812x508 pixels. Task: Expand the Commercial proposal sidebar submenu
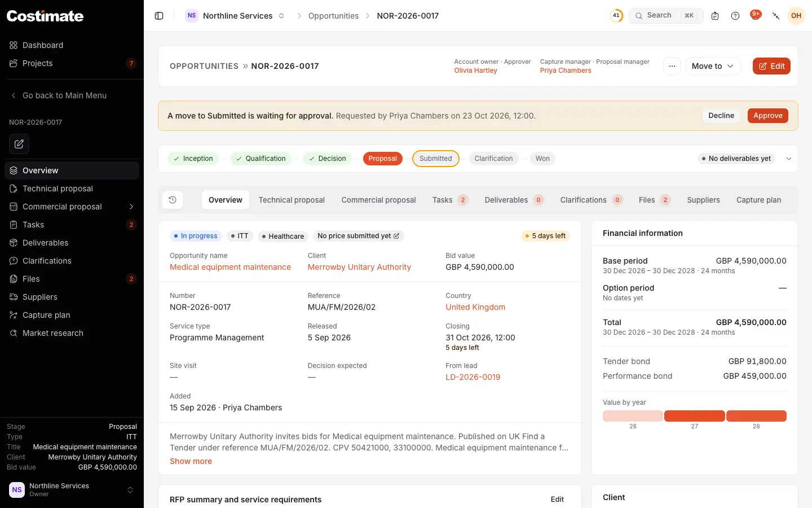tap(131, 207)
